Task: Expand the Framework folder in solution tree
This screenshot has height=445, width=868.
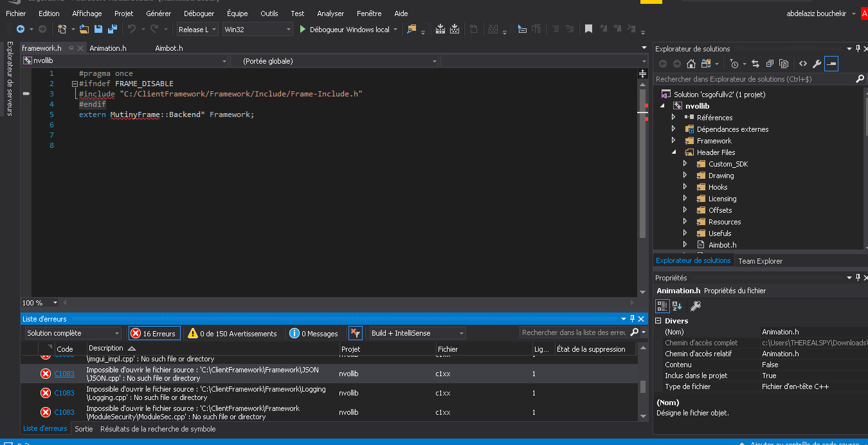Action: pyautogui.click(x=674, y=141)
